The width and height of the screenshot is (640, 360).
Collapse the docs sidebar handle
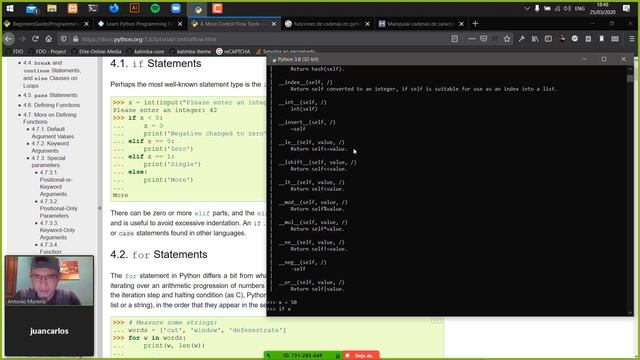coord(100,208)
